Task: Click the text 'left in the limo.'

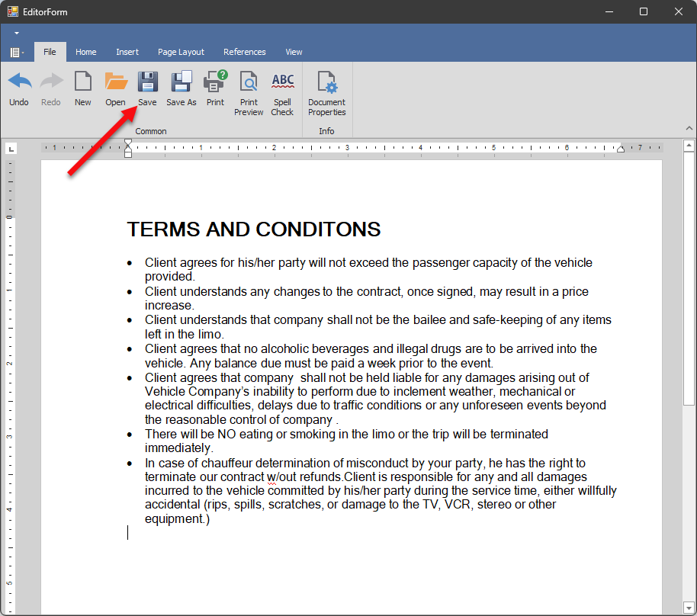Action: click(185, 334)
